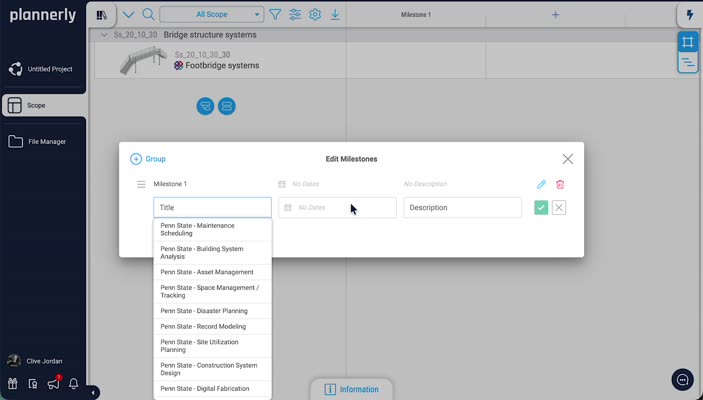
Task: Click the lightning bolt icon
Action: coord(690,15)
